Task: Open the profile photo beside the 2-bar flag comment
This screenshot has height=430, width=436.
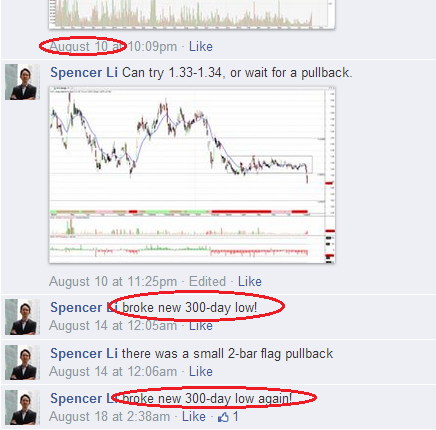Action: [22, 362]
